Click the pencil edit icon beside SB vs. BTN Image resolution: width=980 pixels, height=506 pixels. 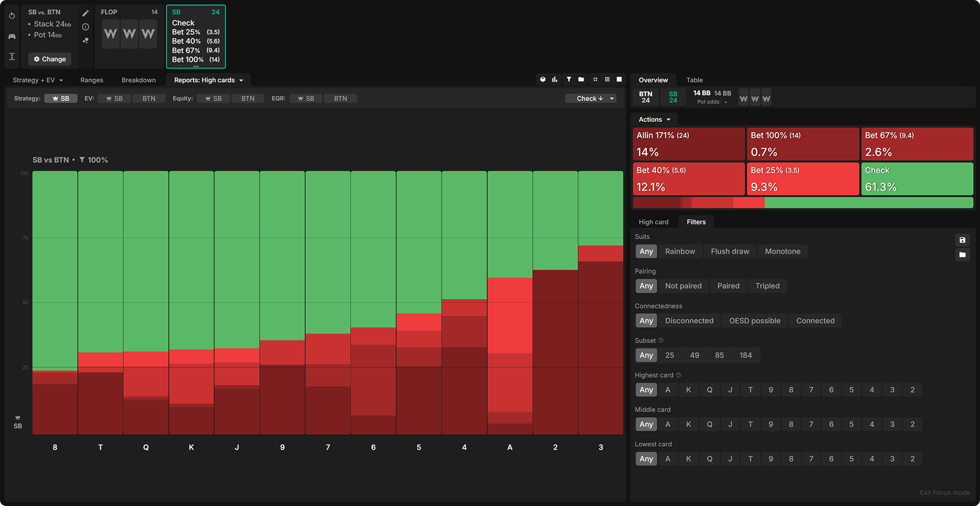[86, 13]
